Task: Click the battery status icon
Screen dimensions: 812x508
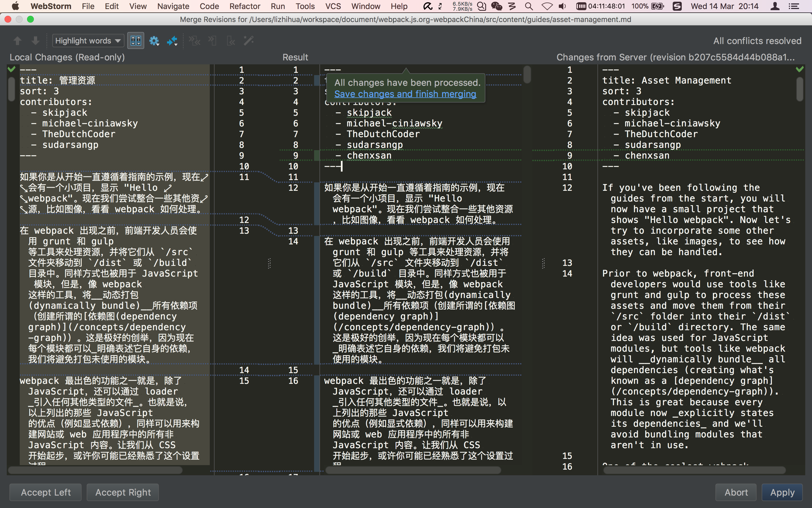Action: tap(658, 6)
